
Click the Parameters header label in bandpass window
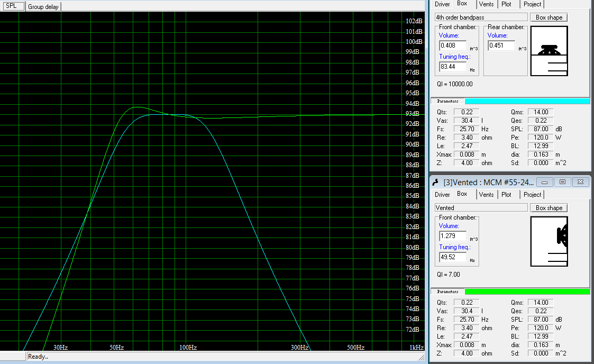tap(447, 101)
